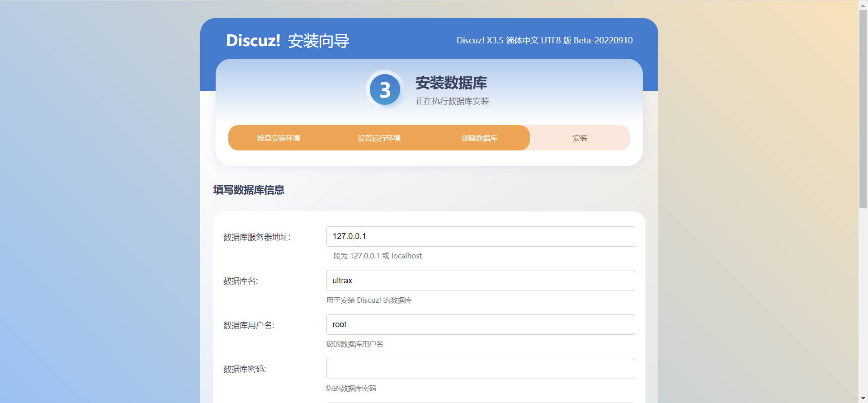Select the 设置运行环境 step
The image size is (868, 403).
click(x=379, y=138)
